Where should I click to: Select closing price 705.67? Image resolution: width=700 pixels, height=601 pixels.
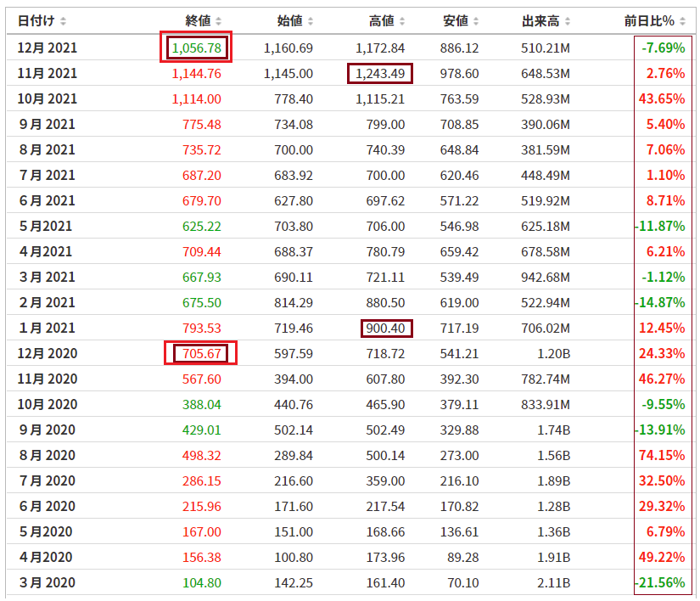[202, 354]
